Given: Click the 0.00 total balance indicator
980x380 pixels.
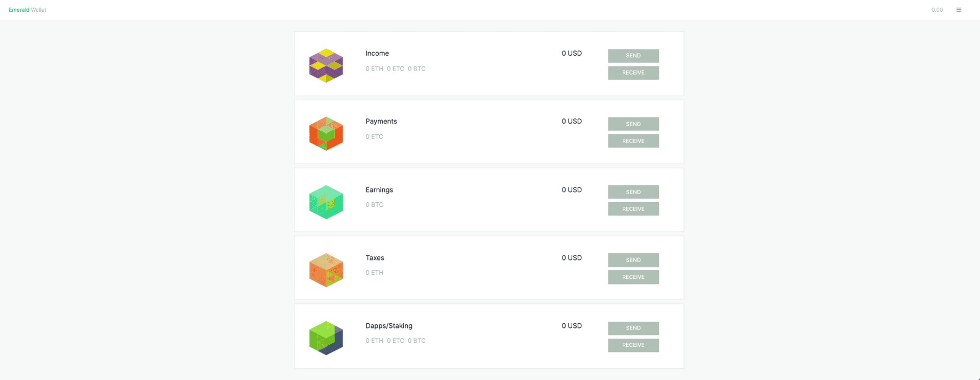Looking at the screenshot, I should (937, 9).
